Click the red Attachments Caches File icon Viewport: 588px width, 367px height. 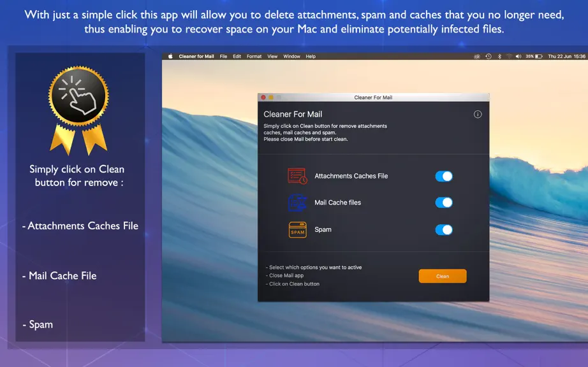297,176
